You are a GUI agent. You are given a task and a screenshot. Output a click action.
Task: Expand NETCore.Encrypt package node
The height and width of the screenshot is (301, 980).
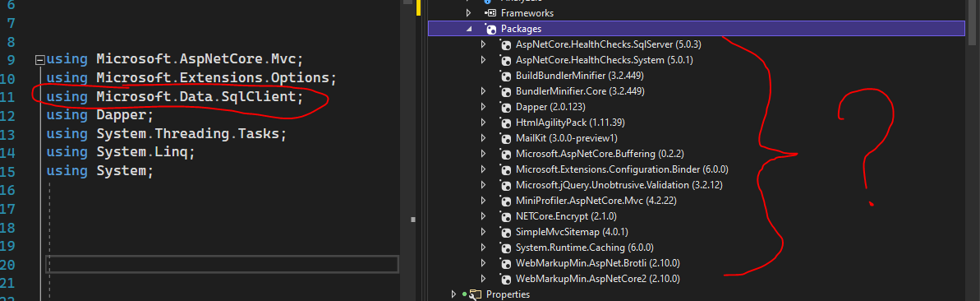click(483, 216)
